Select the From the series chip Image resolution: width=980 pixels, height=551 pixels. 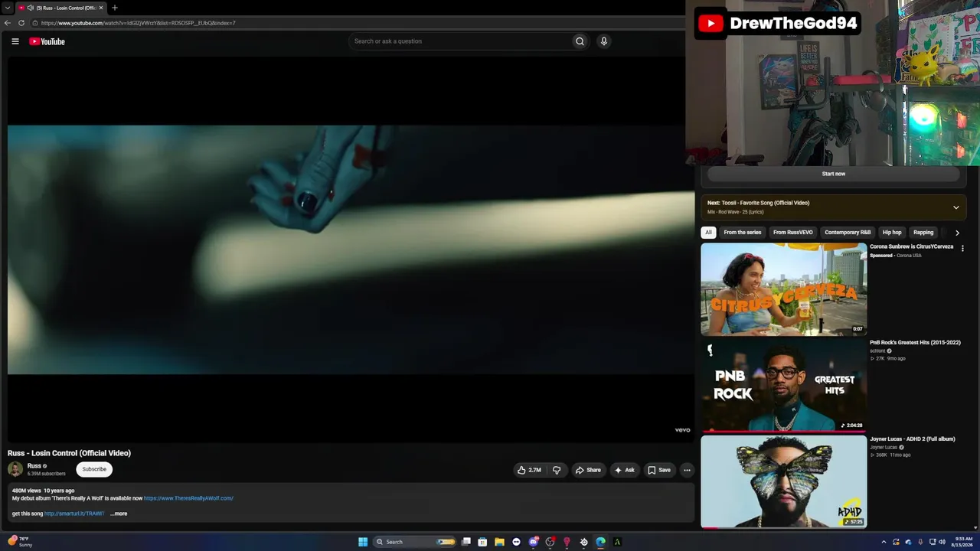click(743, 233)
